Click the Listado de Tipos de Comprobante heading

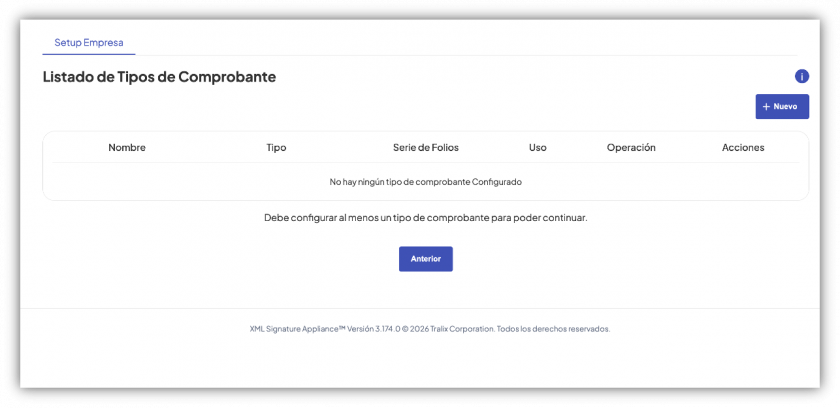pos(159,77)
